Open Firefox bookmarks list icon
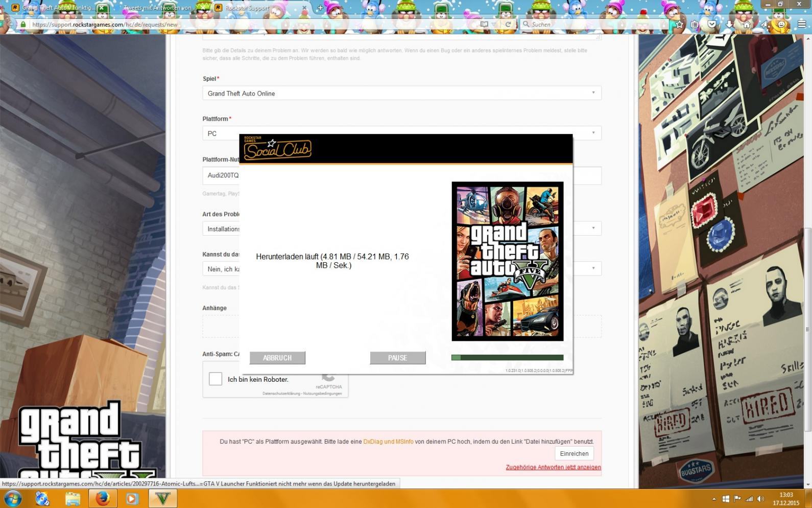This screenshot has height=508, width=812. click(695, 24)
